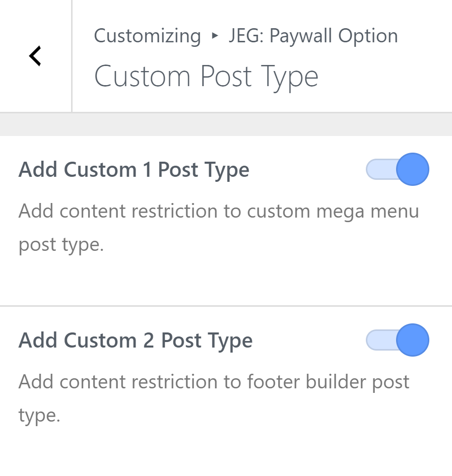
Task: Click the "Customizing" breadcrumb text
Action: [147, 36]
